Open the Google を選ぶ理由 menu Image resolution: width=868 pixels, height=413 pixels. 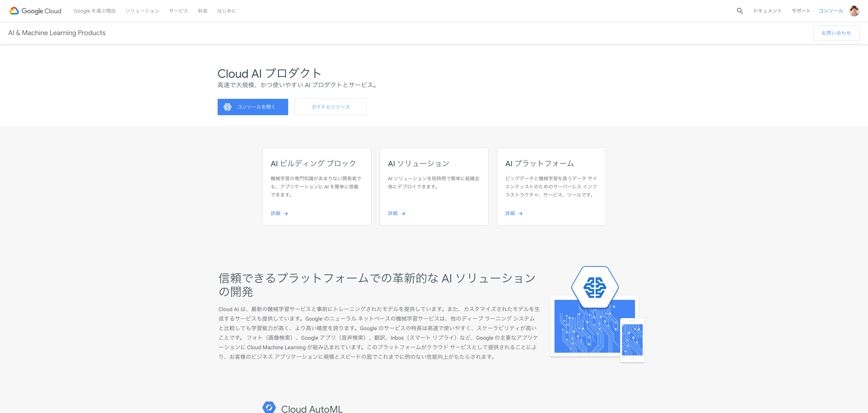tap(94, 11)
